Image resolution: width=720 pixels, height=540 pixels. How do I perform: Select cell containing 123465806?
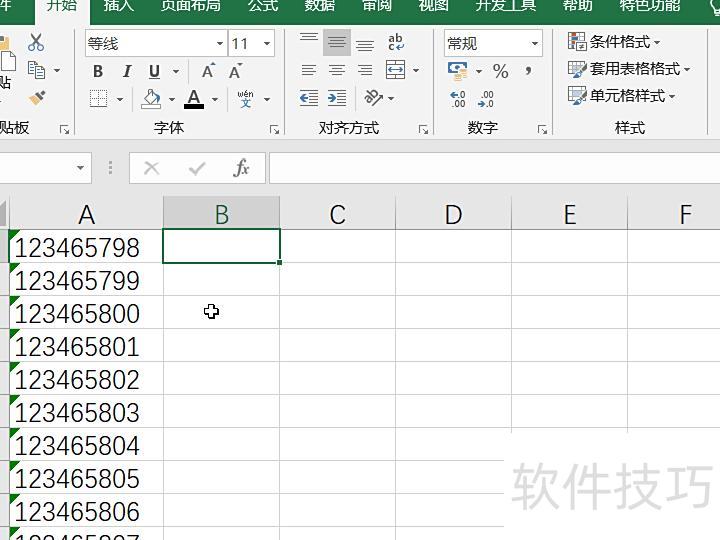86,511
